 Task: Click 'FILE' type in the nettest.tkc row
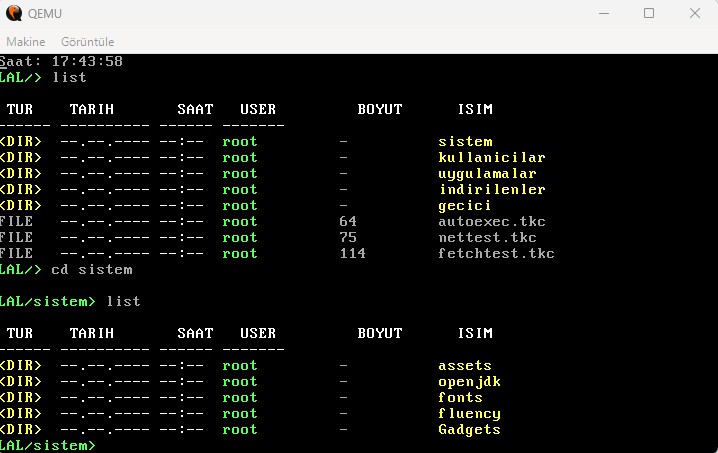(x=16, y=238)
